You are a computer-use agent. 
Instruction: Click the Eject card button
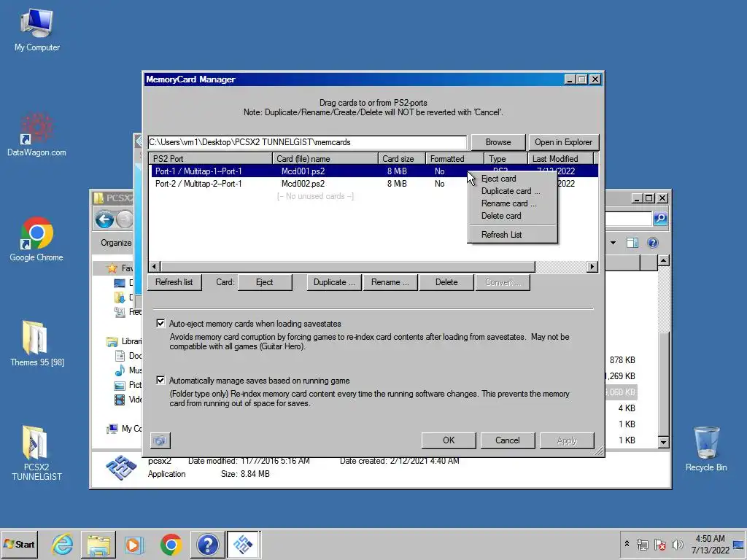(x=264, y=282)
